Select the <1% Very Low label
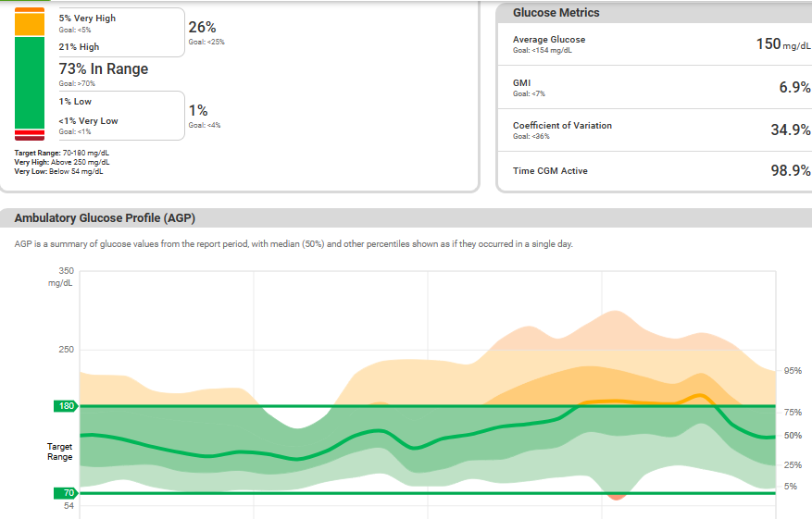 pos(88,120)
